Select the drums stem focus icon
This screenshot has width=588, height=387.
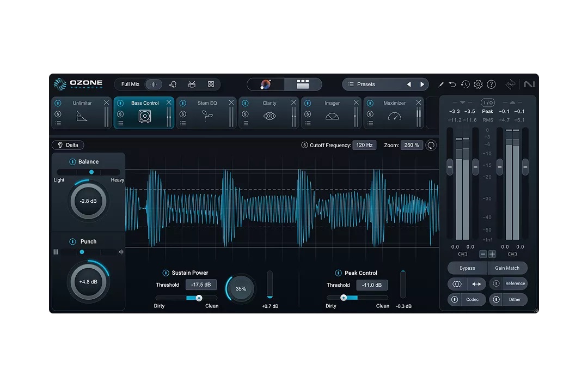192,84
